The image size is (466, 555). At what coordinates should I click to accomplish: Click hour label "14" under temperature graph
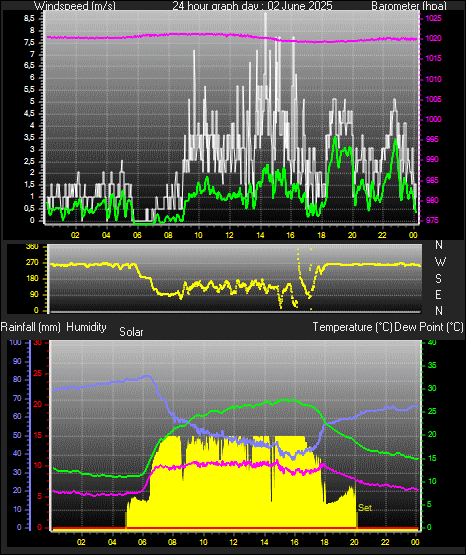coord(264,542)
